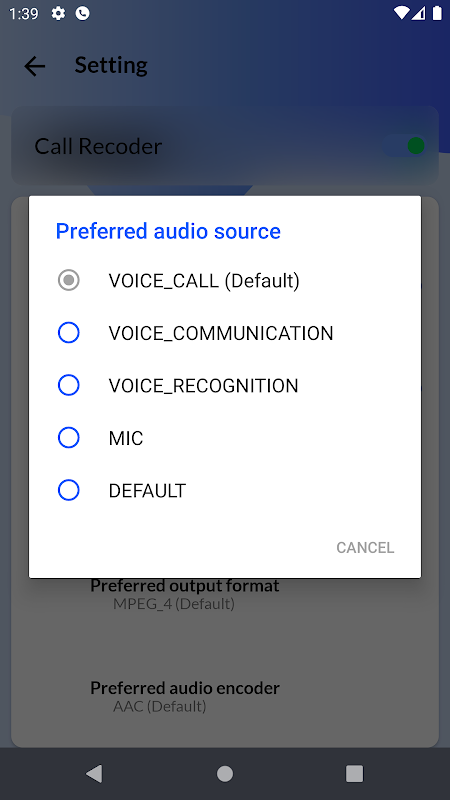The width and height of the screenshot is (450, 800).
Task: Tap the back arrow next to Setting
Action: pyautogui.click(x=35, y=66)
